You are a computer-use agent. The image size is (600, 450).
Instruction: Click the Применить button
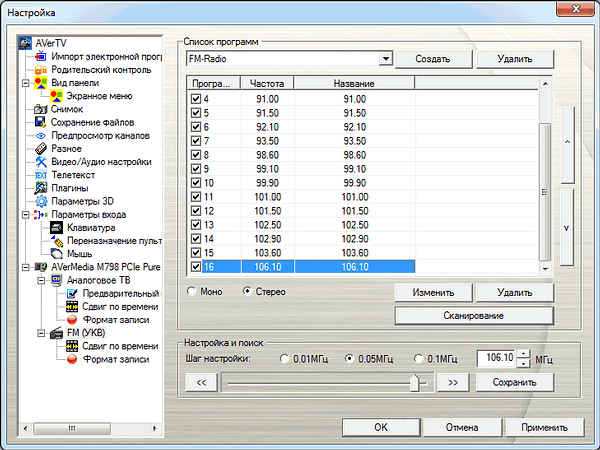[545, 427]
